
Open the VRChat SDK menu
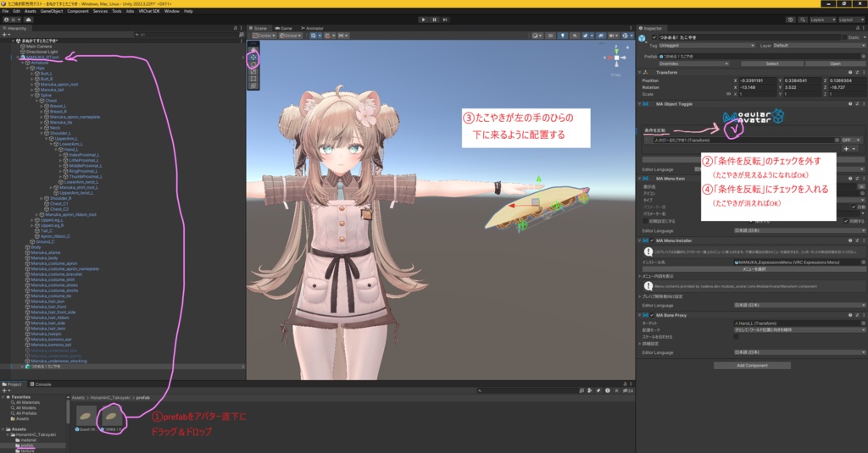(x=149, y=11)
